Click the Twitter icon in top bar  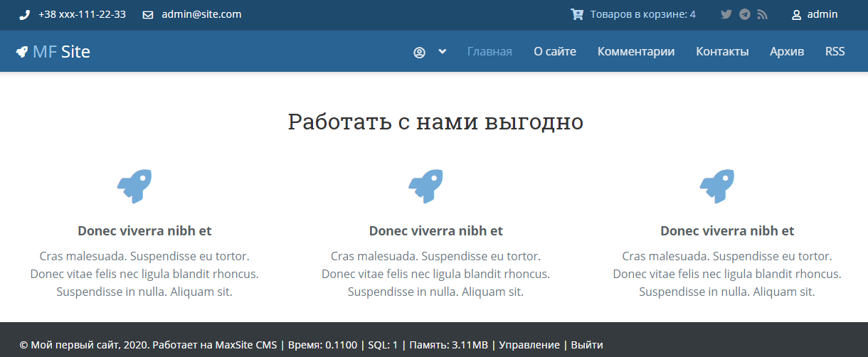[726, 14]
